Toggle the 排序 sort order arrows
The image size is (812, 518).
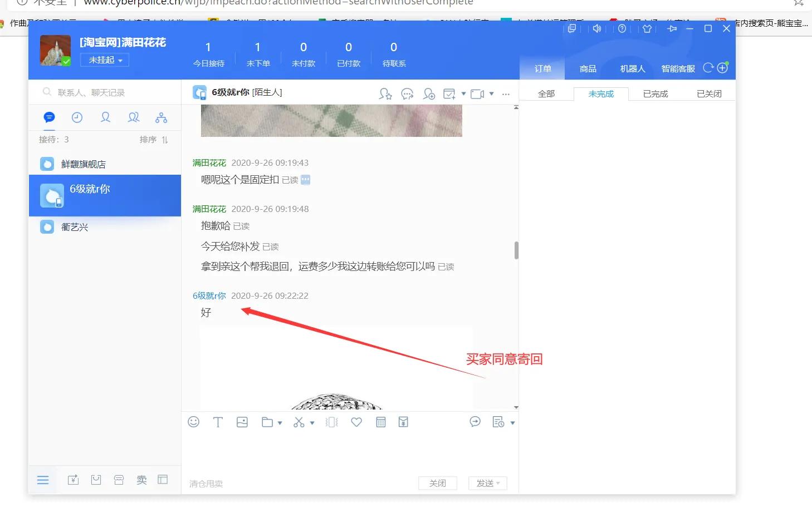(x=164, y=140)
